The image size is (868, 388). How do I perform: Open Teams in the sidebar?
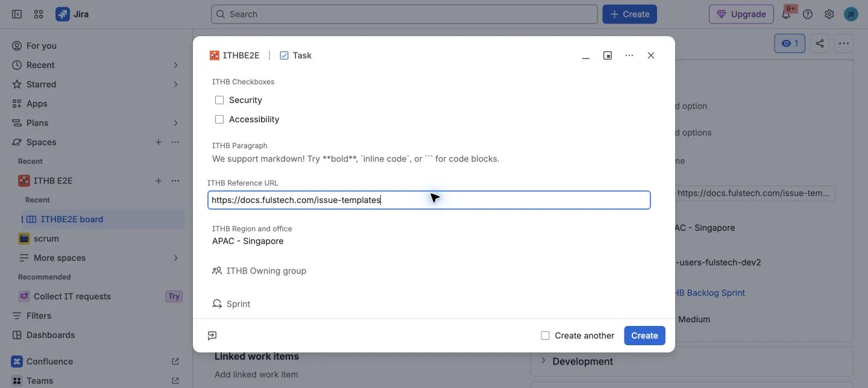(x=40, y=381)
